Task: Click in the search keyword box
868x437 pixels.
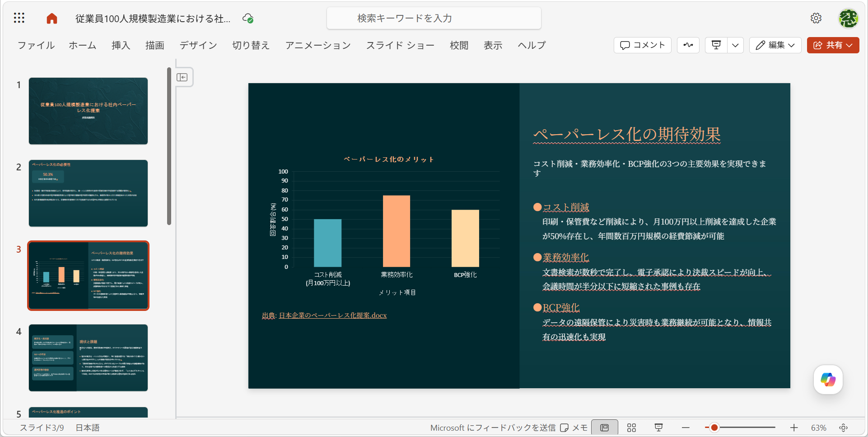Action: (x=434, y=19)
